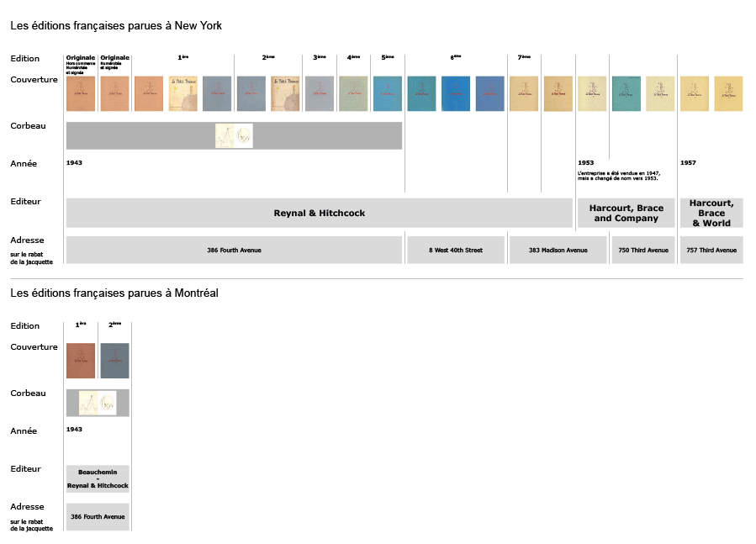Select the 383 Madison Avenue address box
Viewport: 756px width, 544px height.
click(558, 250)
